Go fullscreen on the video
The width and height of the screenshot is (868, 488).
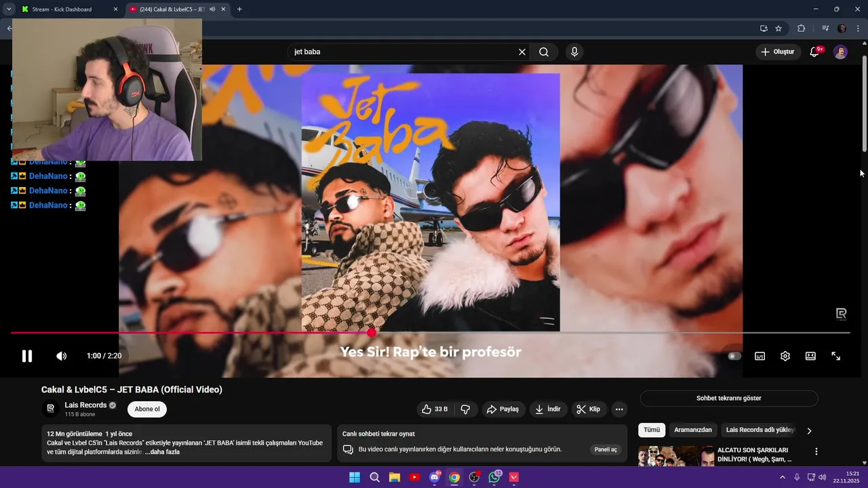click(x=836, y=356)
